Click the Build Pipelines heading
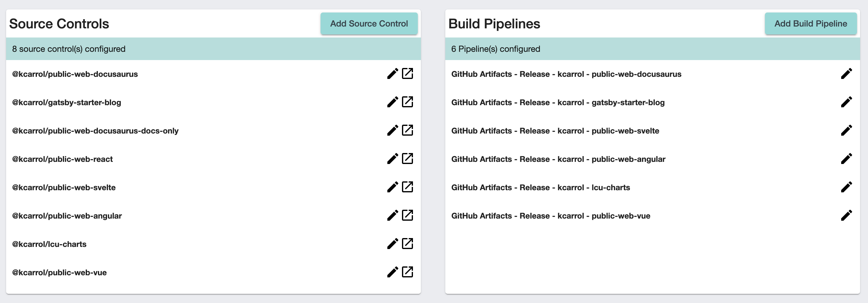This screenshot has width=868, height=303. [494, 23]
